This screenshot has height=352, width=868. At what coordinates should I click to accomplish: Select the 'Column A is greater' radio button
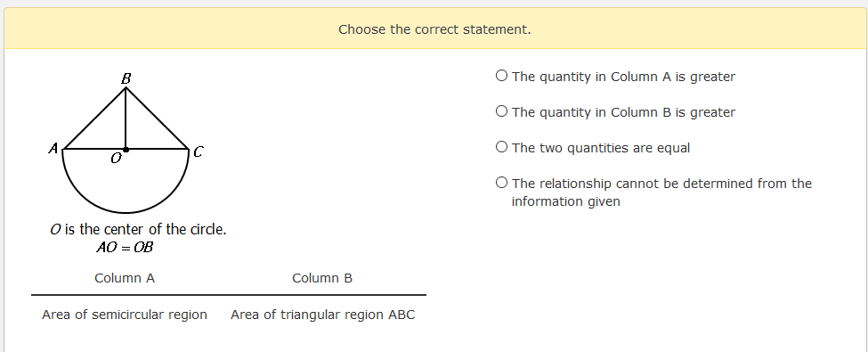[501, 76]
